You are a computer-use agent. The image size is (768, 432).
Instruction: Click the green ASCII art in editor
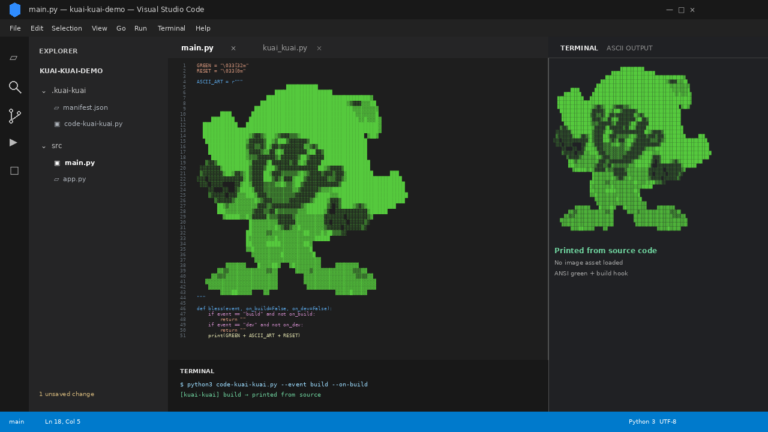click(x=302, y=190)
